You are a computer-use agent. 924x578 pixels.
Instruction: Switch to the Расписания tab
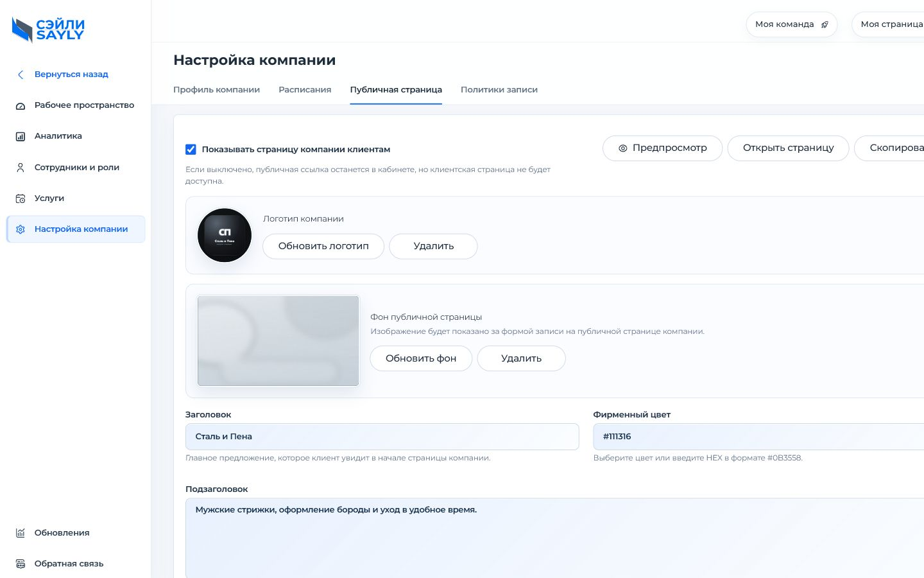305,90
